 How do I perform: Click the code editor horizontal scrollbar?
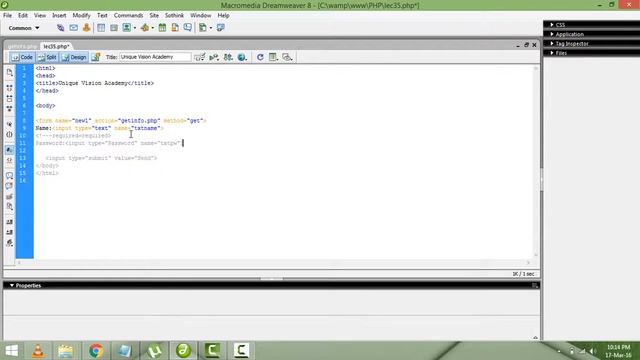(273, 262)
